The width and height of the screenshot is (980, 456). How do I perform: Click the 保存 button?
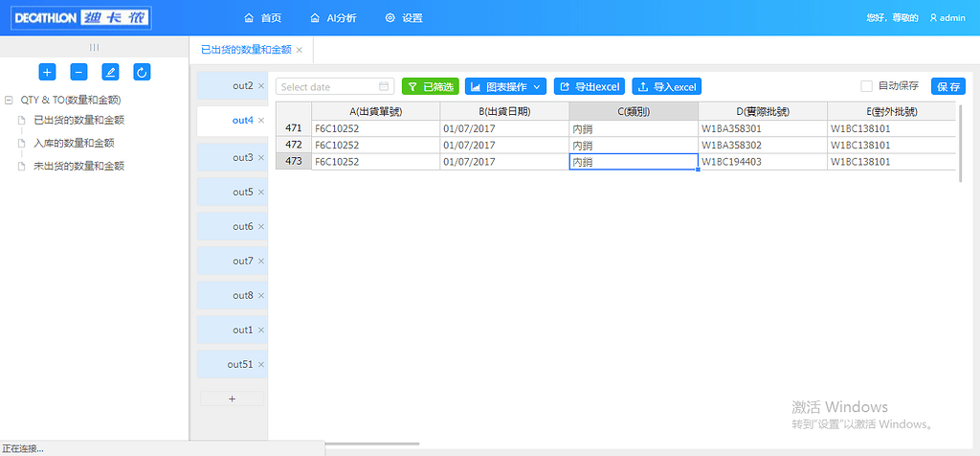(948, 86)
